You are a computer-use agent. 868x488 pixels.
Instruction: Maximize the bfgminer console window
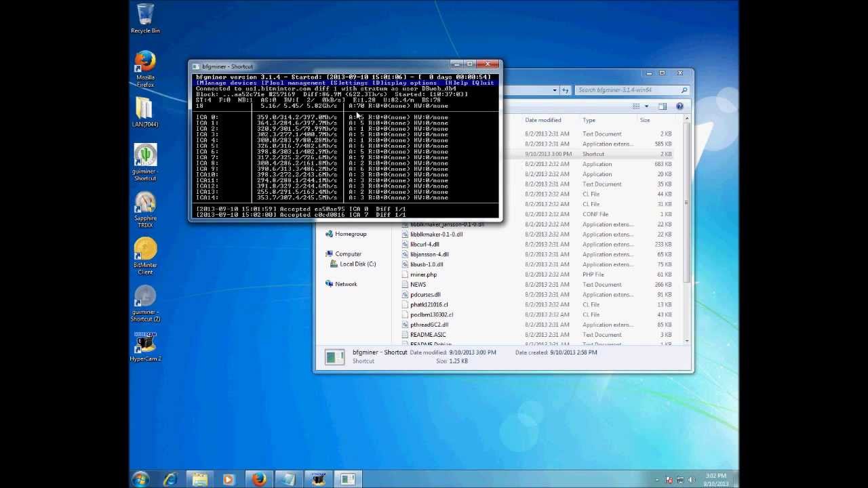(470, 64)
